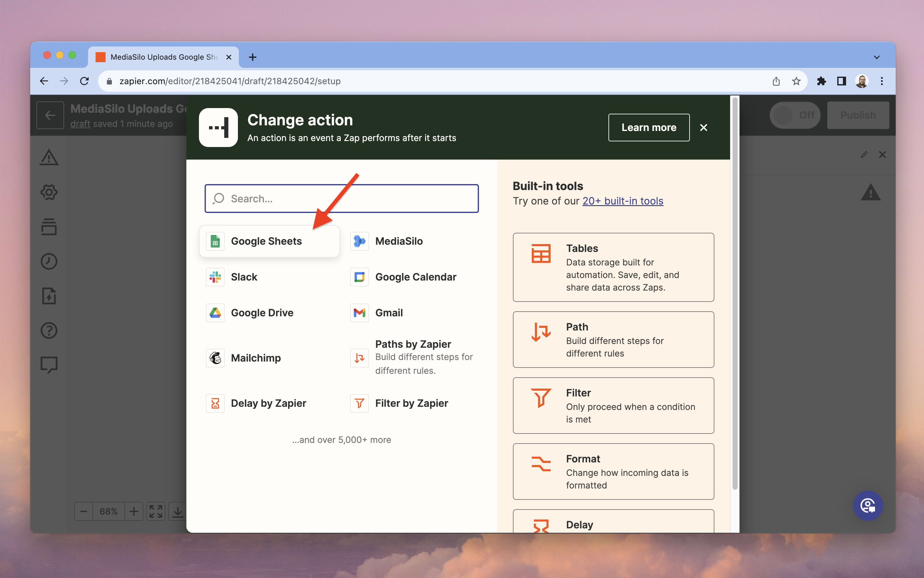Open the sidebar comments icon
The width and height of the screenshot is (924, 578).
[x=49, y=365]
